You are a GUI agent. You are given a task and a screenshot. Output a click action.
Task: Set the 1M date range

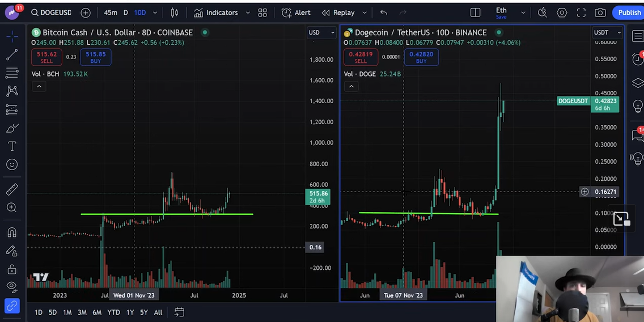67,312
